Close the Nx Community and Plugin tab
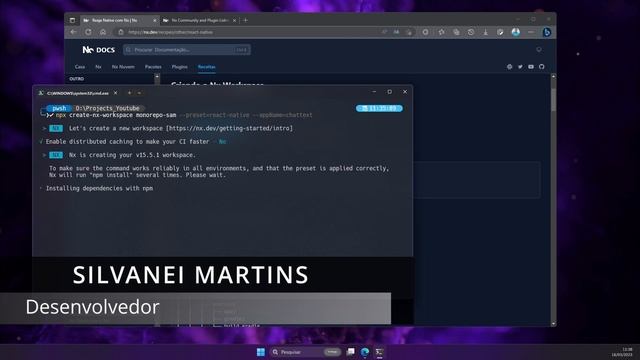The height and width of the screenshot is (360, 640). coord(234,20)
